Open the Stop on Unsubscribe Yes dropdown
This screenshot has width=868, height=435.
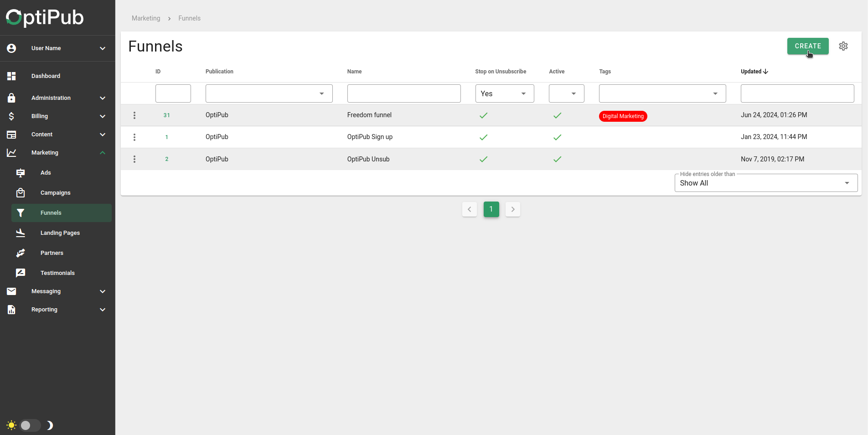pos(505,93)
